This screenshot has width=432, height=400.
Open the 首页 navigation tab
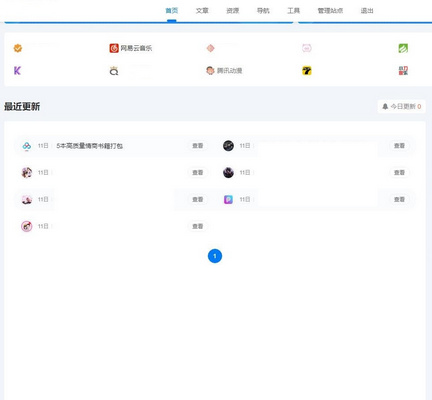(x=172, y=11)
